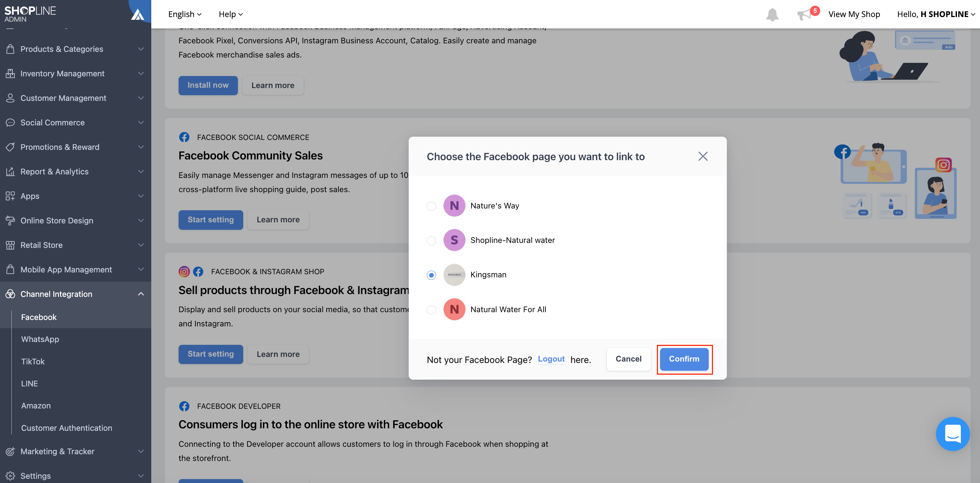Click Start setting under Facebook Community Sales
This screenshot has height=483, width=980.
[x=211, y=219]
